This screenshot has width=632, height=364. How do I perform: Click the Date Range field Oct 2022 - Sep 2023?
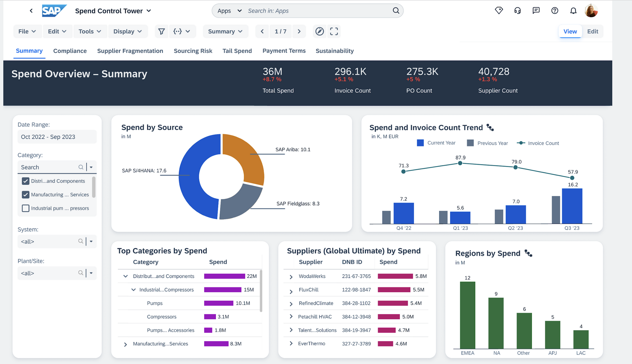(x=57, y=137)
